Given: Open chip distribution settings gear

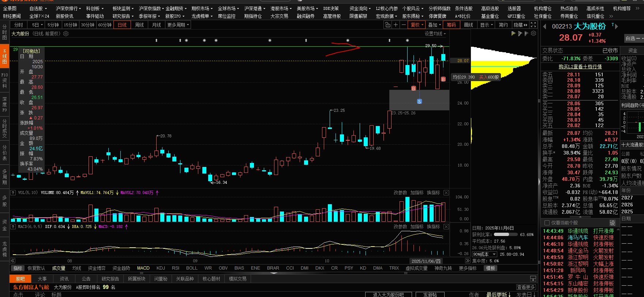Looking at the screenshot, I should point(533,34).
